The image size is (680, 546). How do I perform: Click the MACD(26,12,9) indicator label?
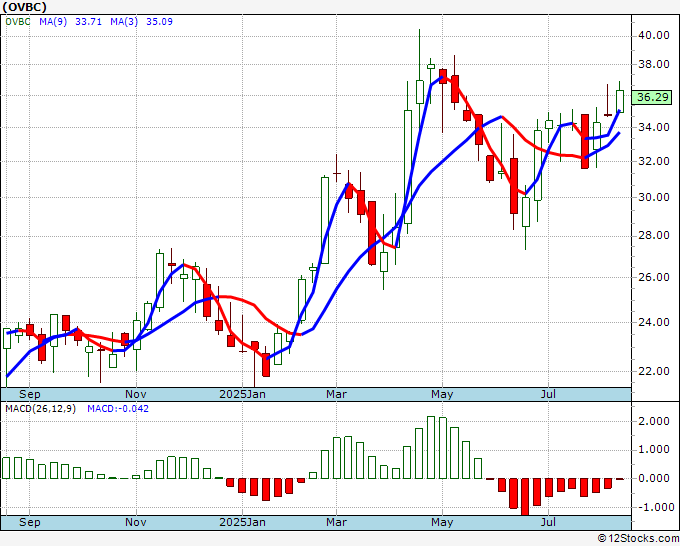click(40, 409)
